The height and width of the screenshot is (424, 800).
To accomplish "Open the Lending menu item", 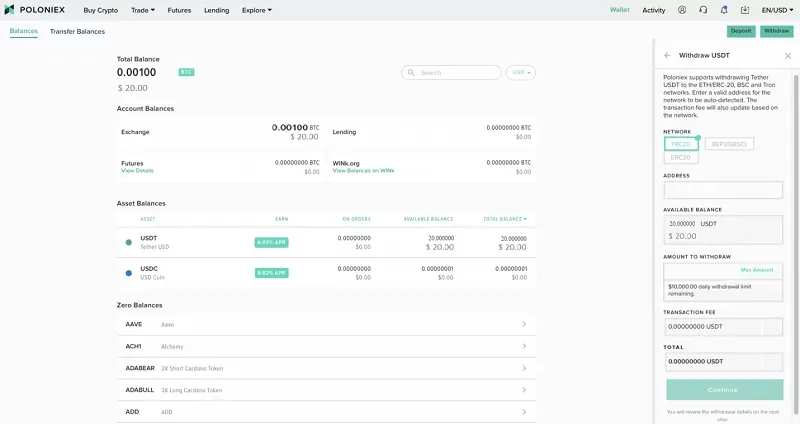I will click(x=216, y=10).
